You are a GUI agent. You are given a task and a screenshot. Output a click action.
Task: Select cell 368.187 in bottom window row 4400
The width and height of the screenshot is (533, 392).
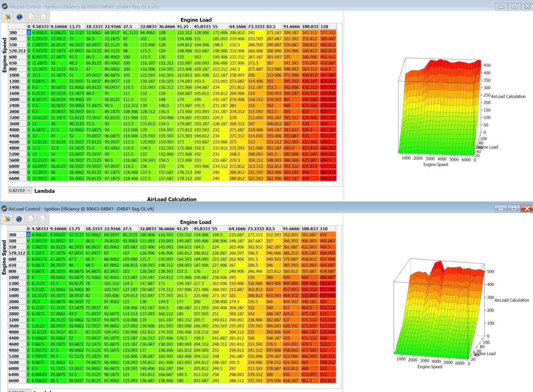point(274,339)
